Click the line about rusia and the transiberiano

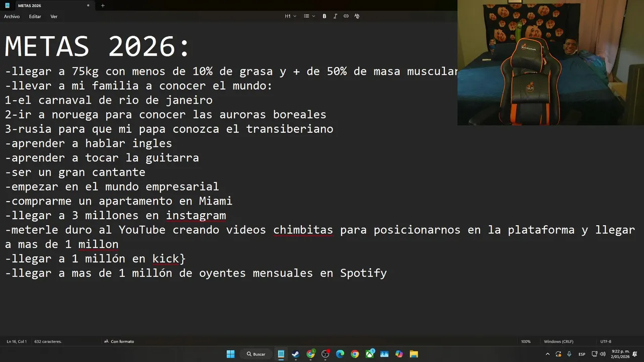pos(169,129)
